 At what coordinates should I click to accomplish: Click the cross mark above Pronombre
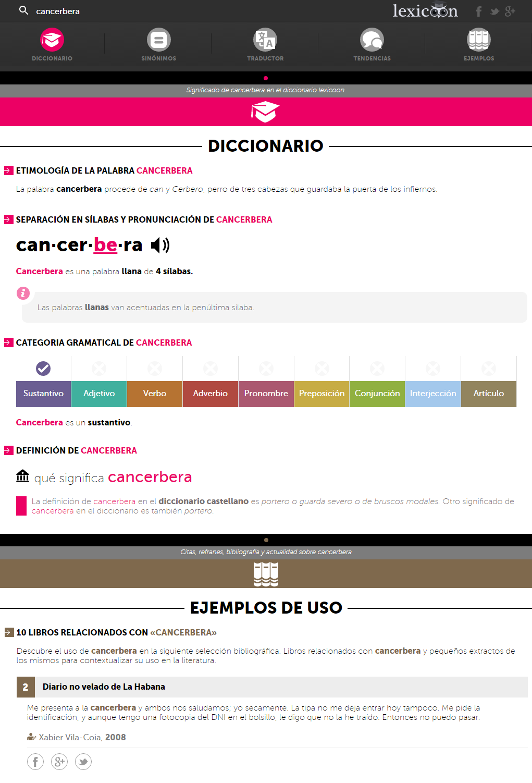tap(266, 369)
